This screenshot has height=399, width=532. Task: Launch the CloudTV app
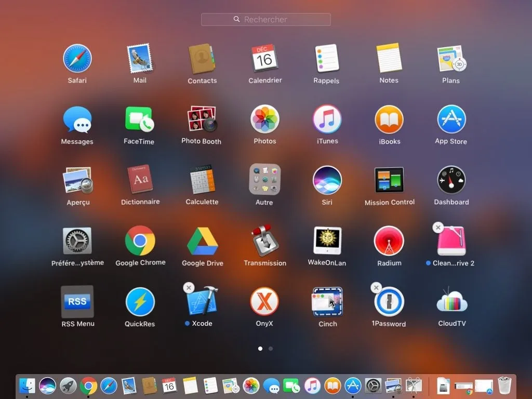pyautogui.click(x=451, y=300)
